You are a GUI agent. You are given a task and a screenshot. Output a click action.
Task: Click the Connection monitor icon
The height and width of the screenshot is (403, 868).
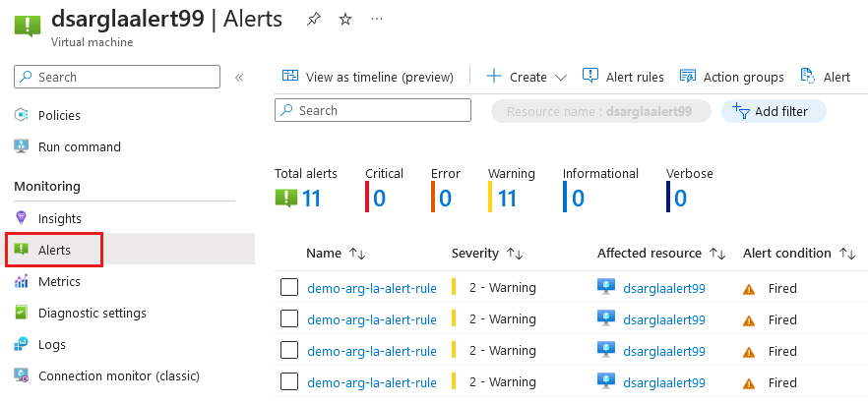pyautogui.click(x=21, y=375)
